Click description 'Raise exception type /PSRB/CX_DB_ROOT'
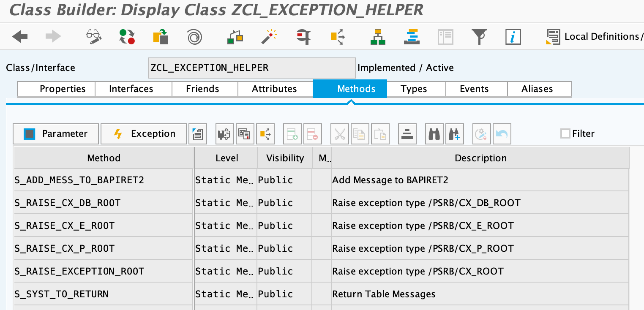644x310 pixels. (426, 203)
